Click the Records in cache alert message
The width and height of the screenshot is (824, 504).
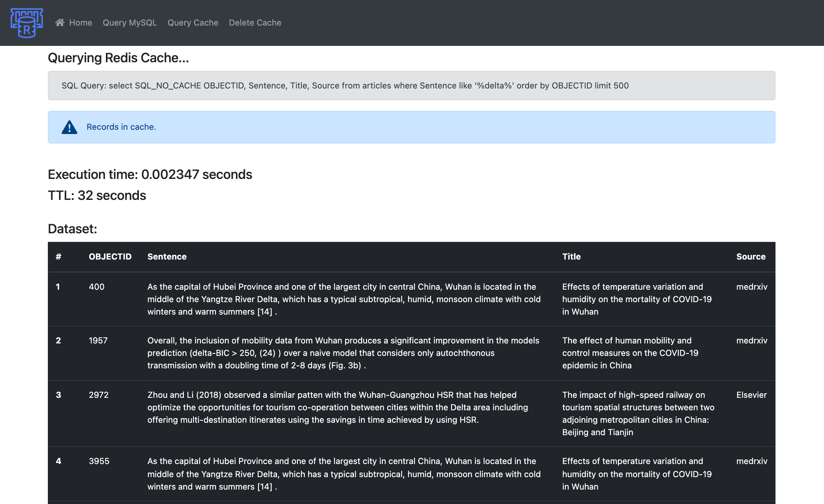[121, 127]
